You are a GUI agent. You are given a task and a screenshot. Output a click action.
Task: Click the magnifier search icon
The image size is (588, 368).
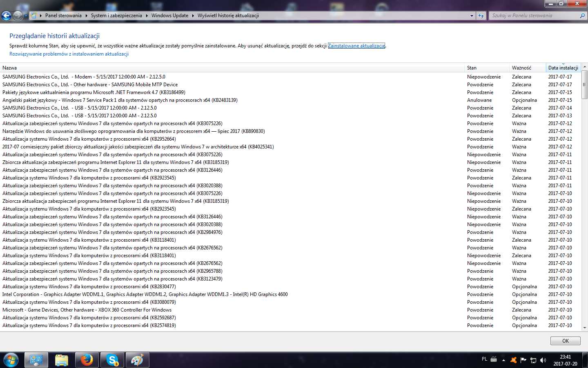582,16
